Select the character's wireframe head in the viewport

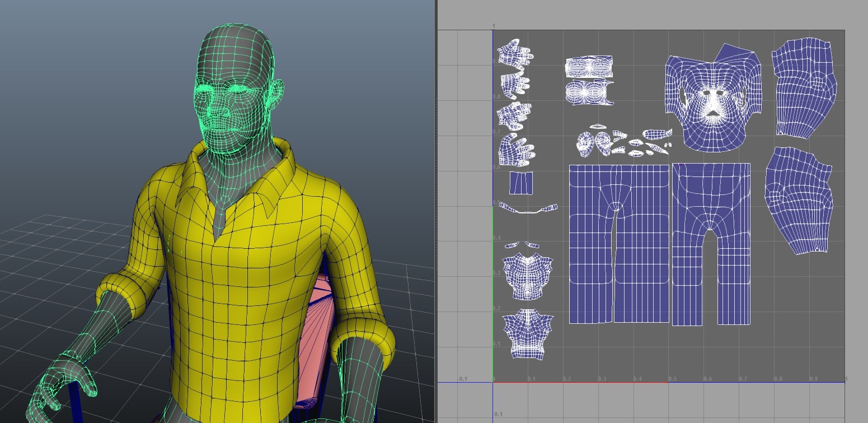tap(234, 90)
